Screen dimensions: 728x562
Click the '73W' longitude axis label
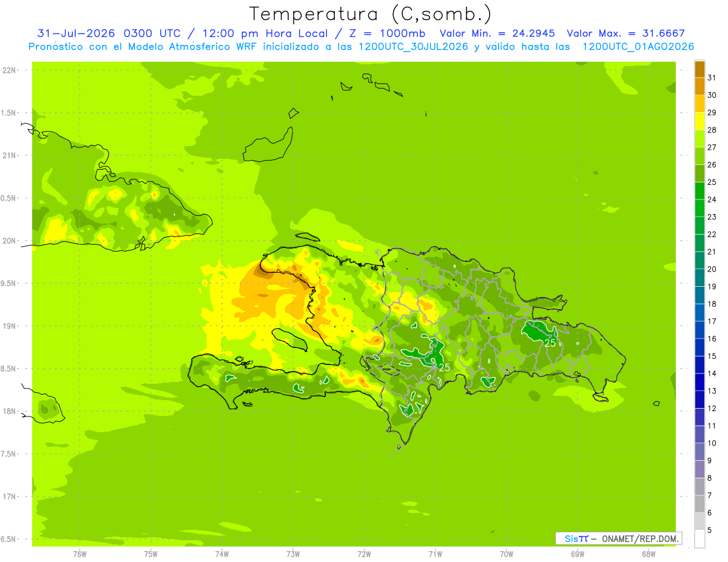pyautogui.click(x=293, y=554)
